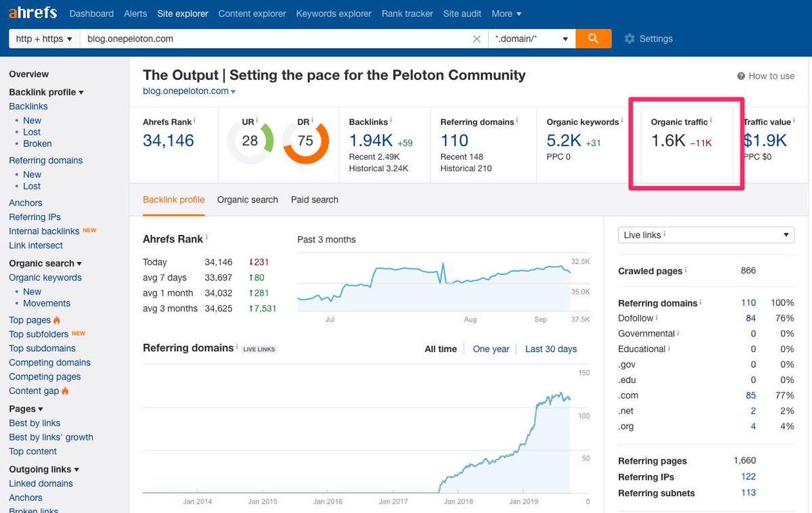This screenshot has height=513, width=812.
Task: Open the More menu dropdown
Action: 506,14
